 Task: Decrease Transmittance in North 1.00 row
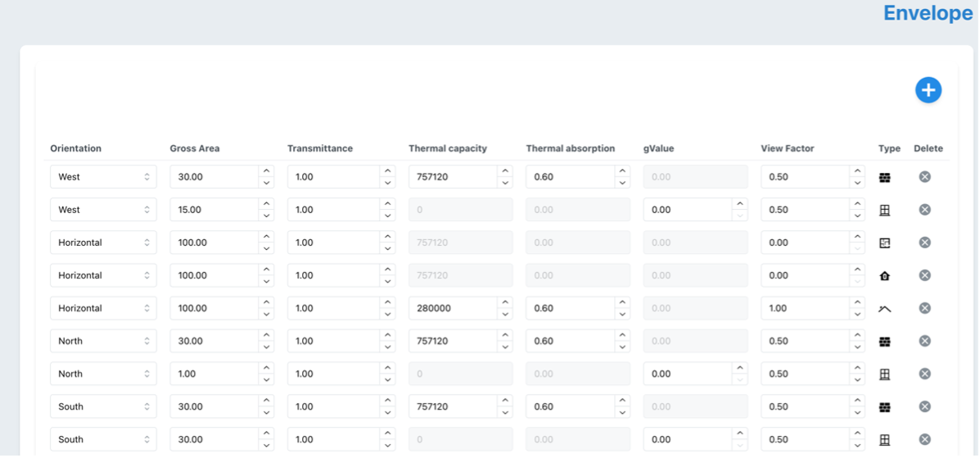pos(387,380)
